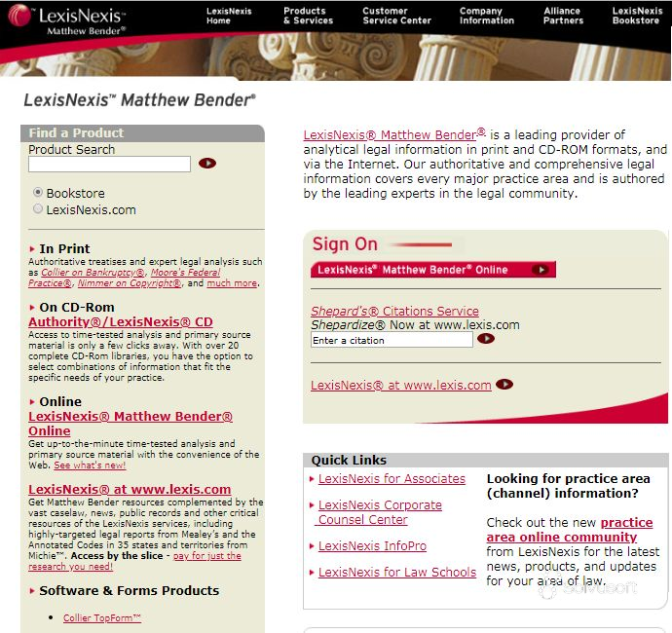Submit the citation with the arrow button
Image resolution: width=672 pixels, height=633 pixels.
coord(486,339)
